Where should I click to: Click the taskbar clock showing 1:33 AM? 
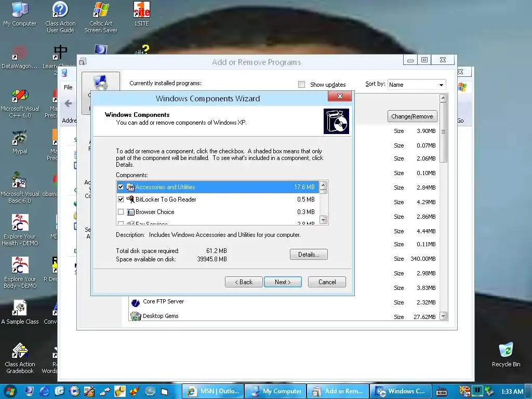[512, 392]
